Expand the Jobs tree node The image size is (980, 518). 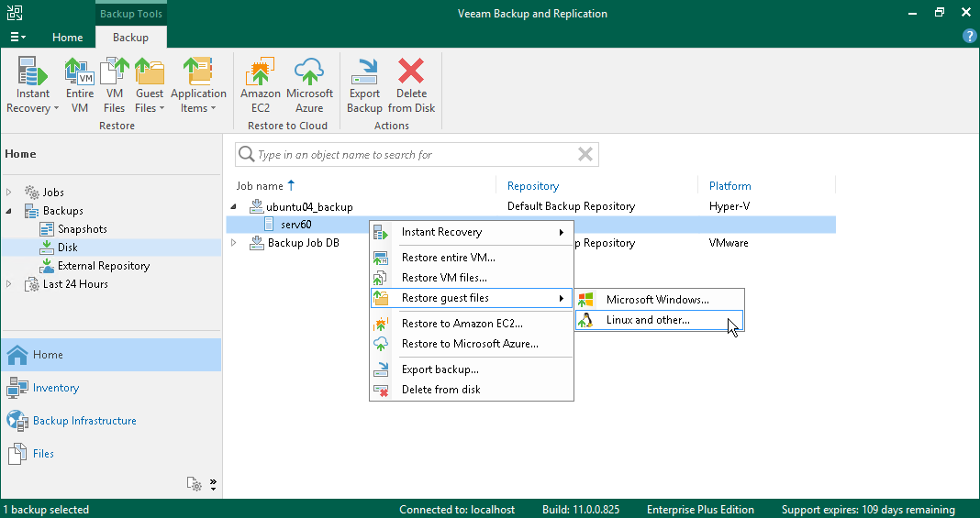9,193
